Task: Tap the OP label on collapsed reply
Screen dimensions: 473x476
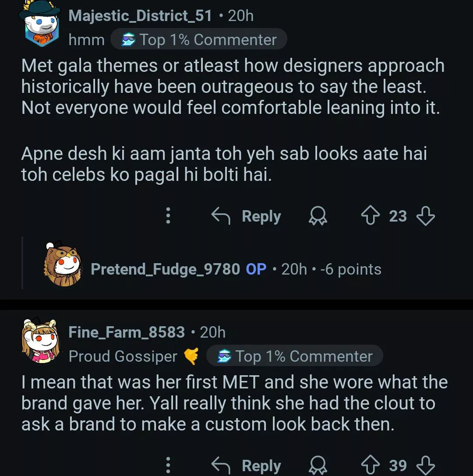Action: pos(256,269)
